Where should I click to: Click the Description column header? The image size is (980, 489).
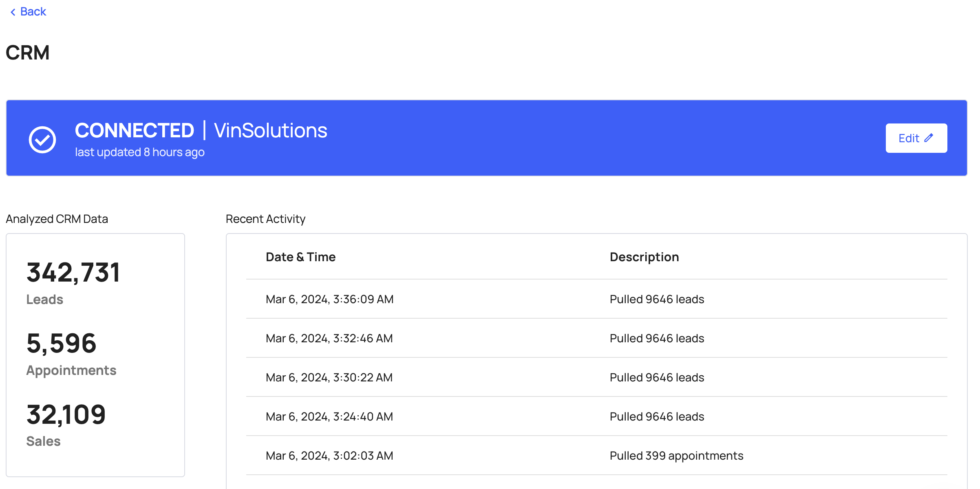coord(644,257)
